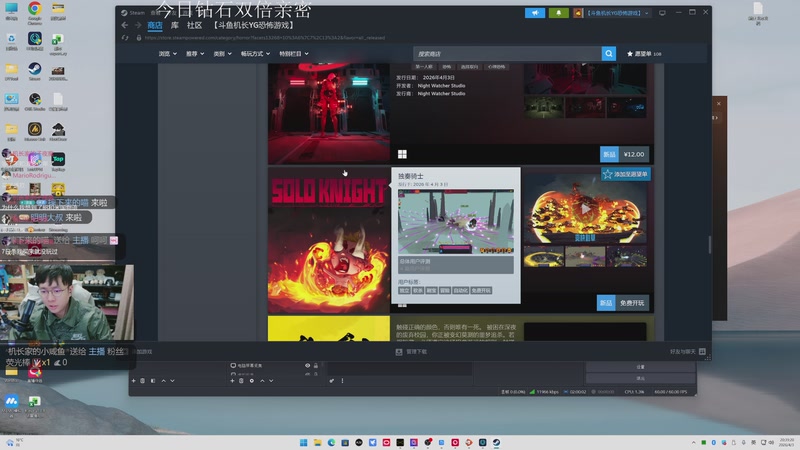
Task: Open the 愿望单 wishlist link
Action: coord(644,54)
